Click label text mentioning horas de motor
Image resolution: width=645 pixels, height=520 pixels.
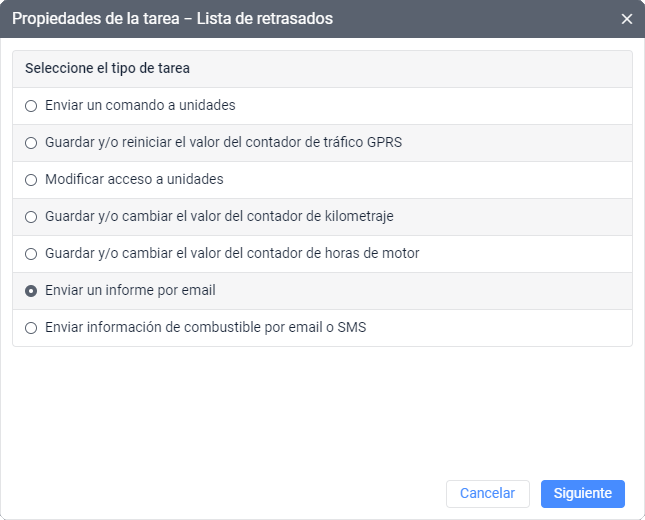(x=232, y=253)
